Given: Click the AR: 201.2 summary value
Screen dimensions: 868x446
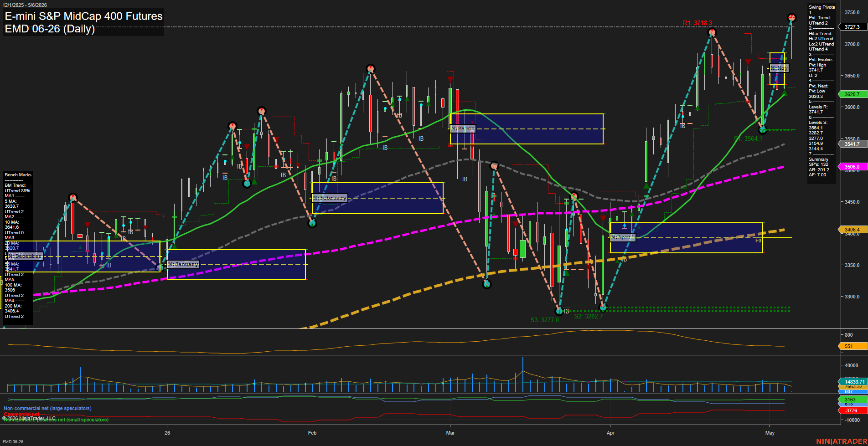Looking at the screenshot, I should pos(819,170).
